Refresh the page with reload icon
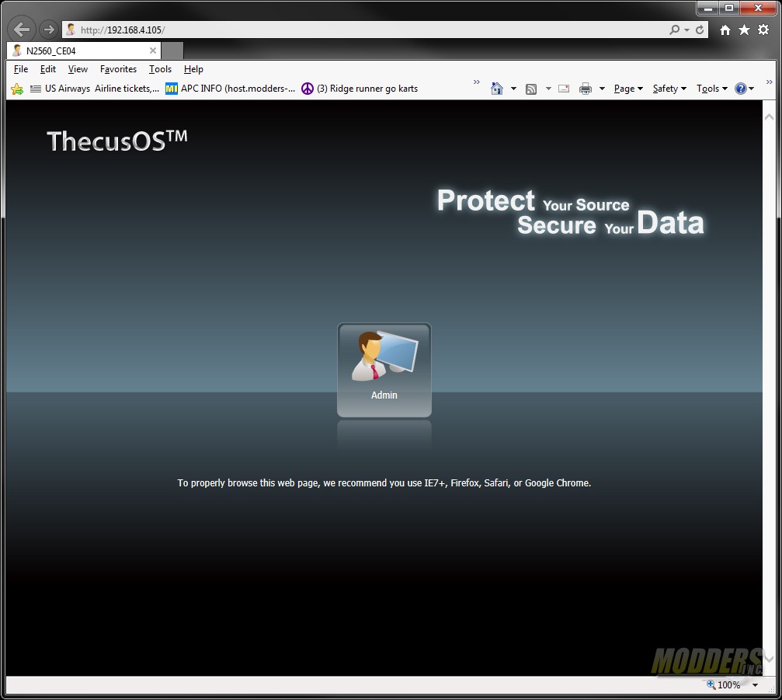Screen dimensions: 782x700 click(700, 30)
